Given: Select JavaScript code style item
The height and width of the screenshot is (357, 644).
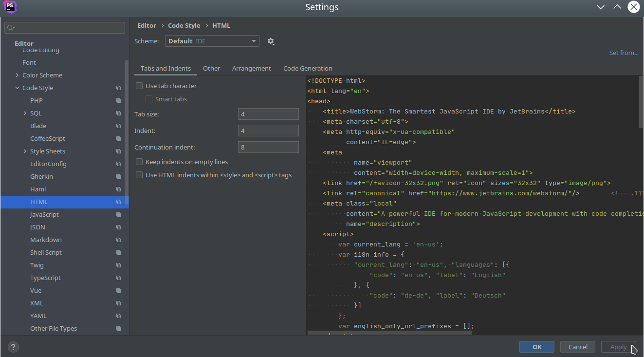Looking at the screenshot, I should (44, 215).
